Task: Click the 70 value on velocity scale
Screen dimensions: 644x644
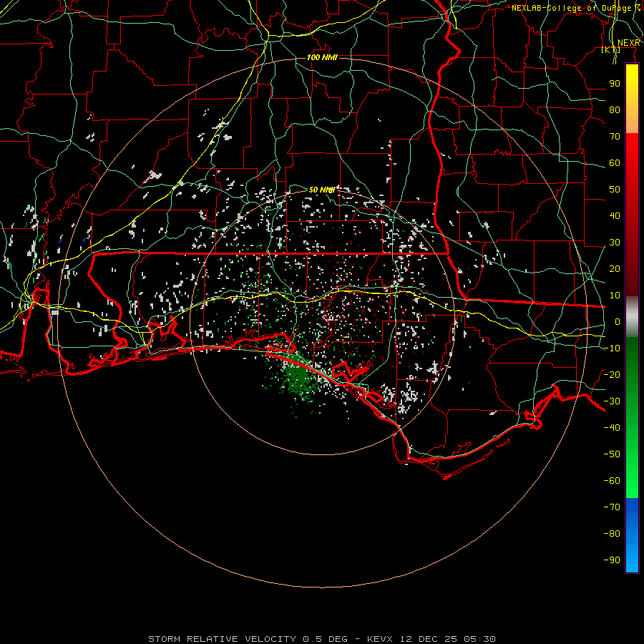Action: coord(615,137)
